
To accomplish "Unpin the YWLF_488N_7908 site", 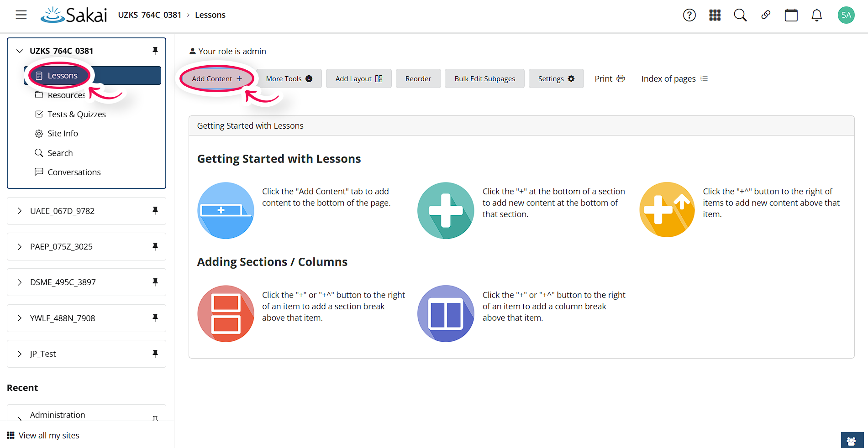I will click(155, 318).
